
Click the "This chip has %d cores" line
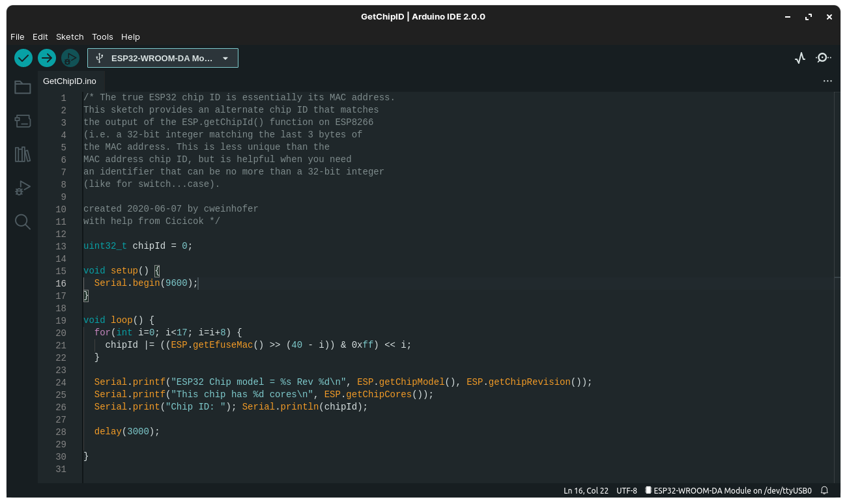coord(264,395)
